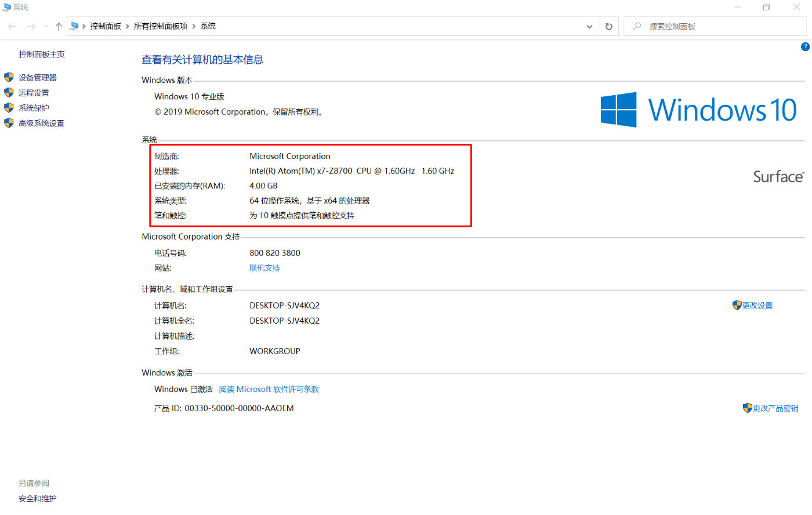812x515 pixels.
Task: Click 更改设置 for computer name
Action: tap(757, 306)
